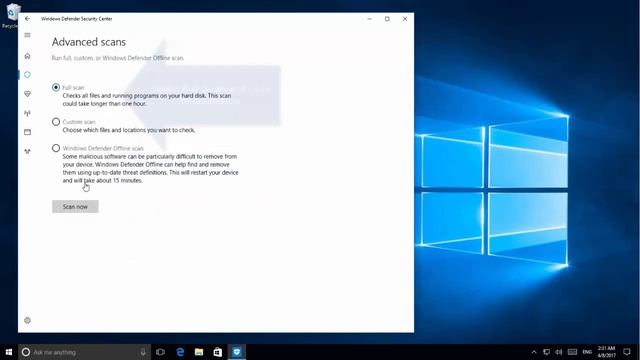Click the Cortana microphone icon
640x360 pixels.
(143, 352)
